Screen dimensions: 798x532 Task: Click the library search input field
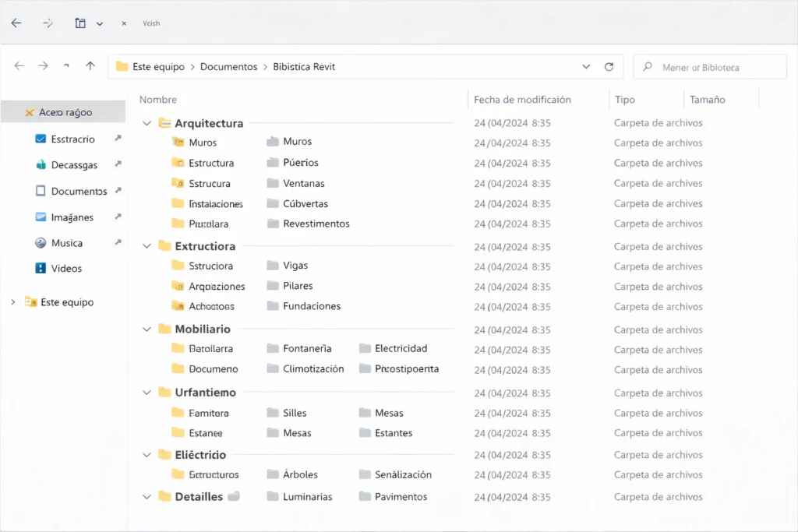(x=717, y=68)
